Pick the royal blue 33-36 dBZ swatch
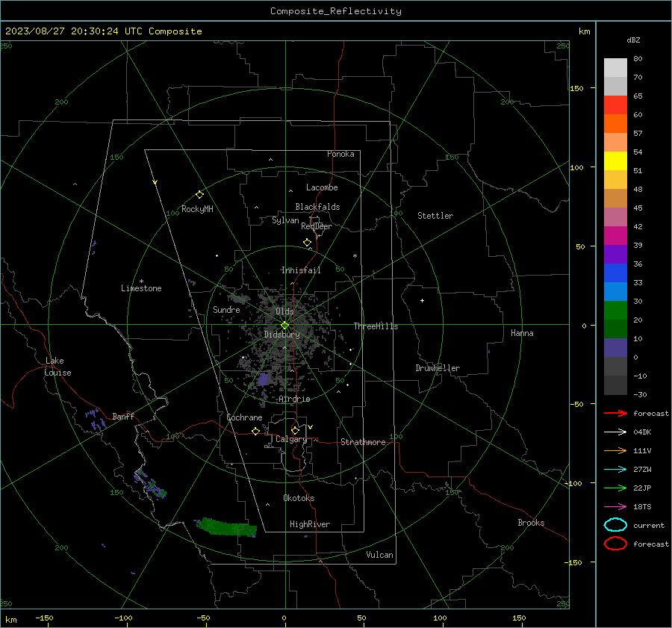 [615, 273]
